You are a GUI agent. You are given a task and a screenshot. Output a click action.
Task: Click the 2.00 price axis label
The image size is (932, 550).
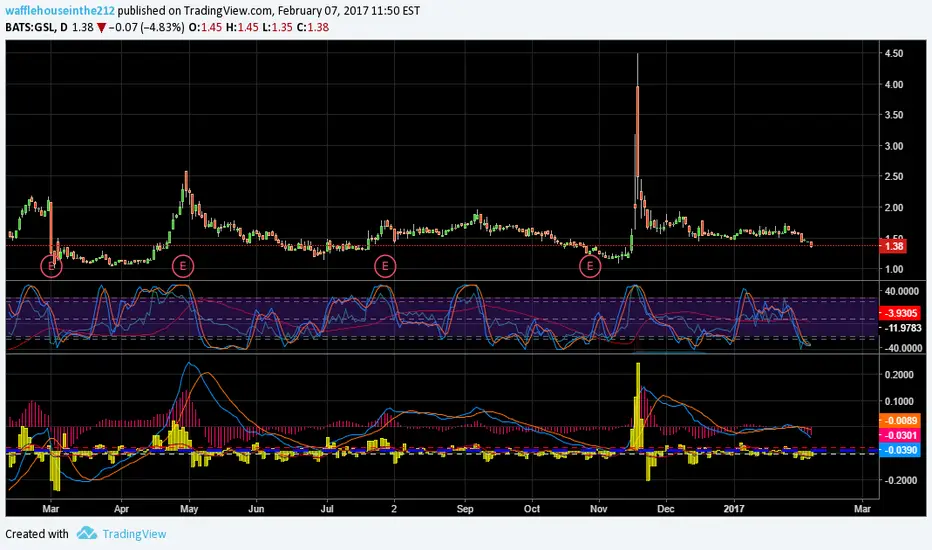[x=893, y=208]
